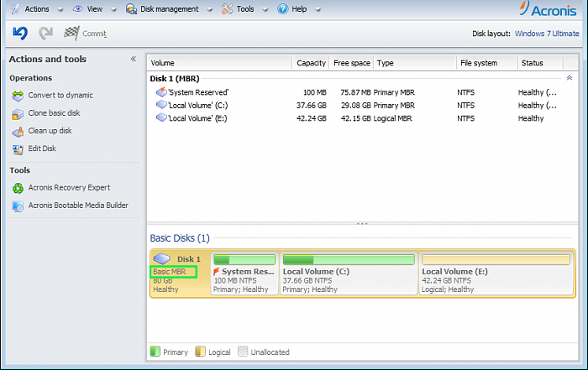
Task: Sort by the Capacity column header
Action: pos(311,63)
